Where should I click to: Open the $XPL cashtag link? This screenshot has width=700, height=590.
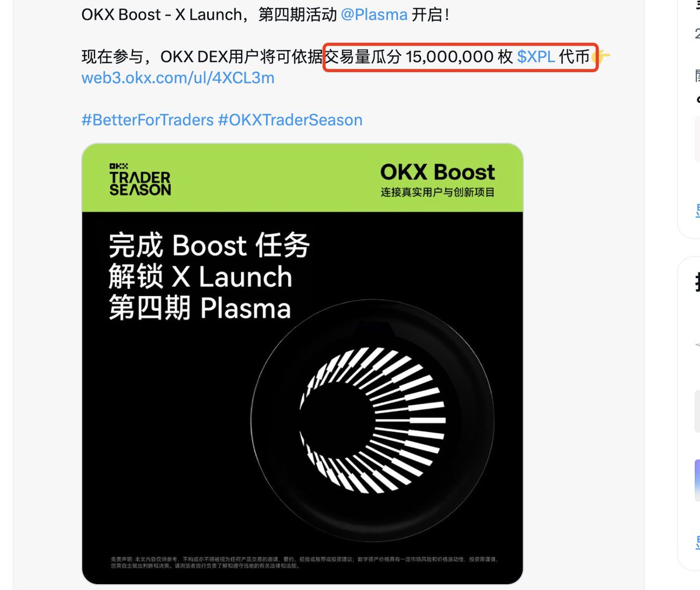click(x=536, y=57)
